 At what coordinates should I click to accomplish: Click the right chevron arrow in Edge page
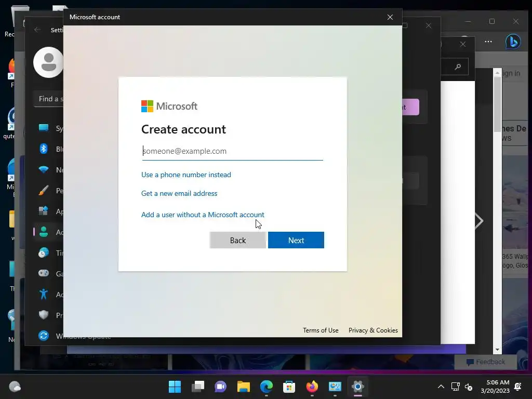tap(479, 221)
